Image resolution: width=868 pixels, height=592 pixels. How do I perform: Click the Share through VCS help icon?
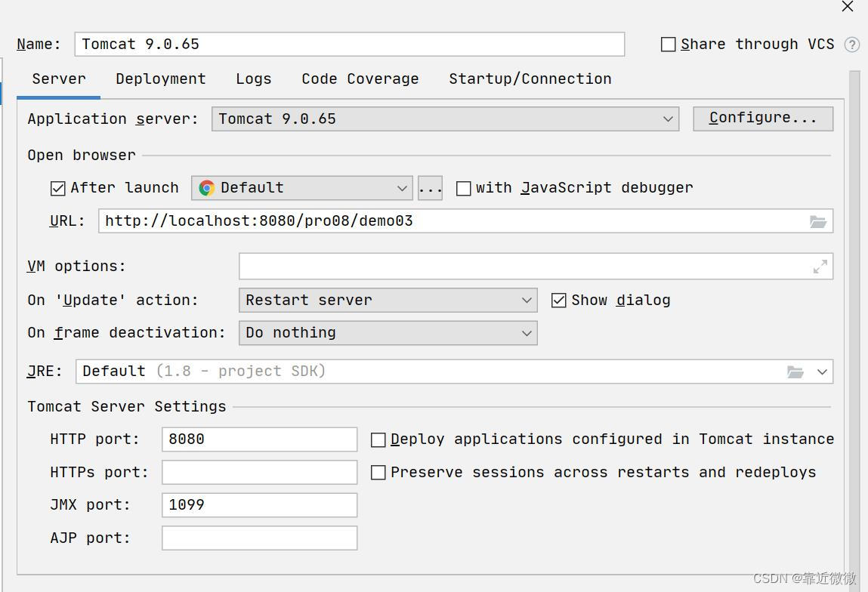(x=852, y=45)
